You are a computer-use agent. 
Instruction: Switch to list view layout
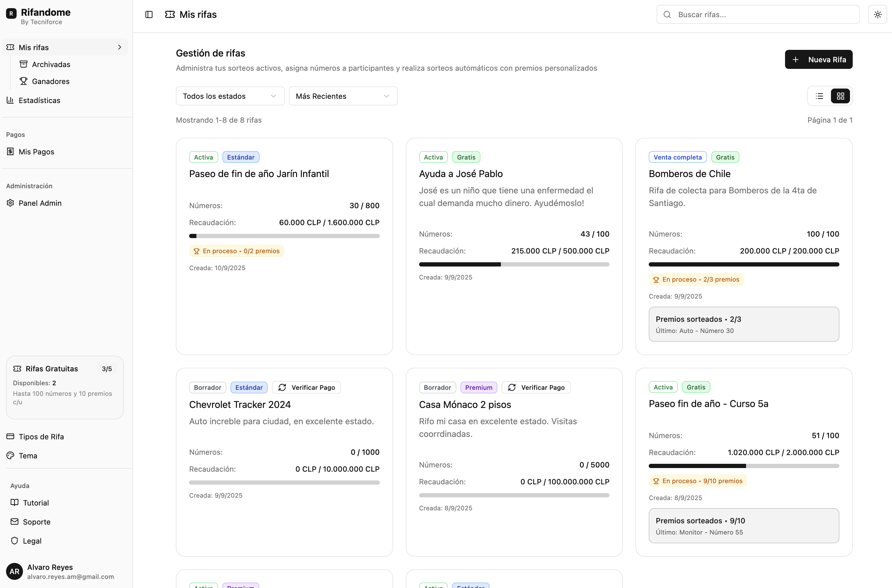[x=819, y=96]
